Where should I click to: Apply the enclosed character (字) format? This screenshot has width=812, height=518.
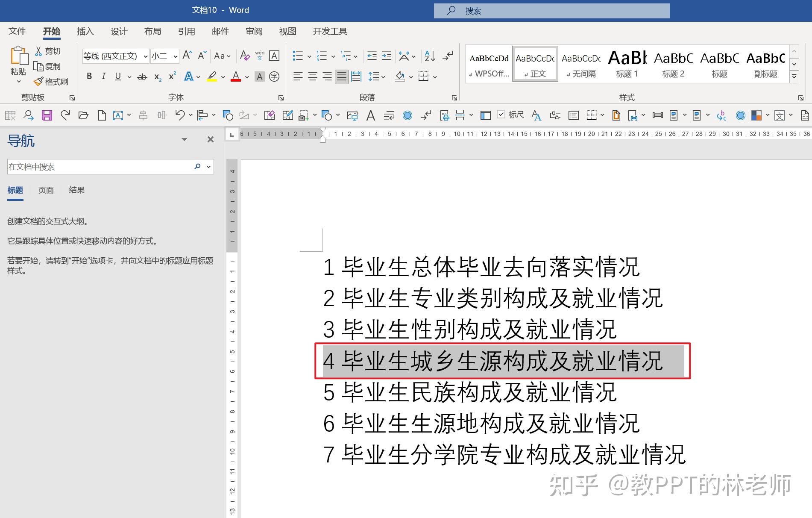274,77
